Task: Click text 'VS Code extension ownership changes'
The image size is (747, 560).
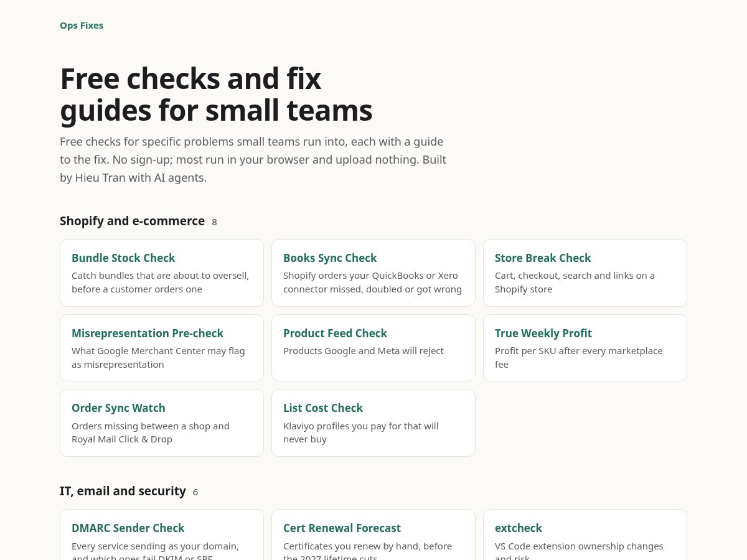Action: coord(579,546)
